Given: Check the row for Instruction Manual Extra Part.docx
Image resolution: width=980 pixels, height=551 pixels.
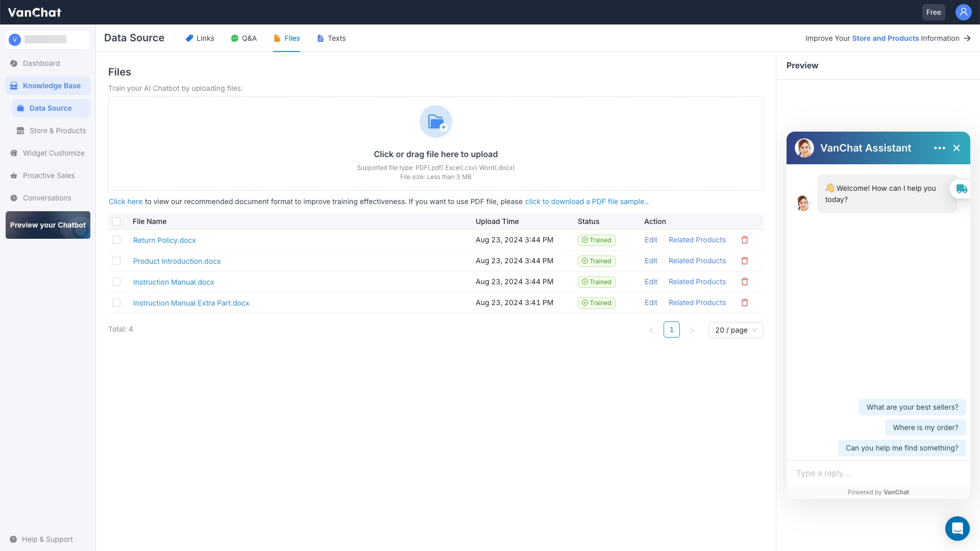Looking at the screenshot, I should pyautogui.click(x=116, y=303).
